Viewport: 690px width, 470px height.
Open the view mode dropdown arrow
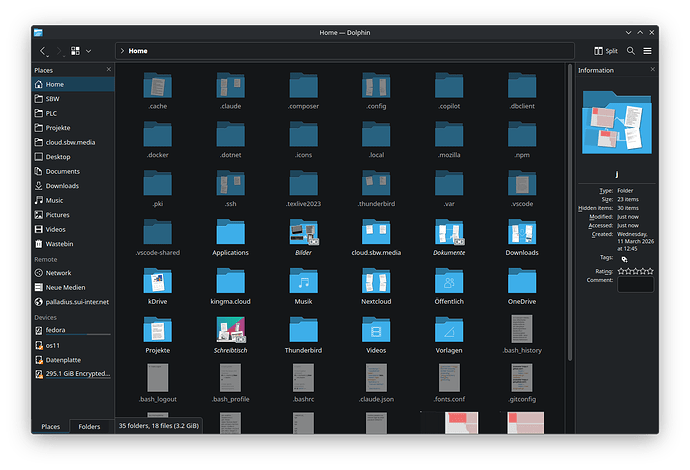tap(88, 51)
